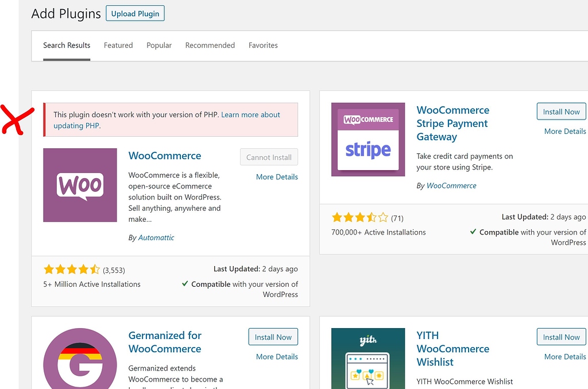The height and width of the screenshot is (389, 588).
Task: Click More Details for WooCommerce
Action: coord(277,176)
